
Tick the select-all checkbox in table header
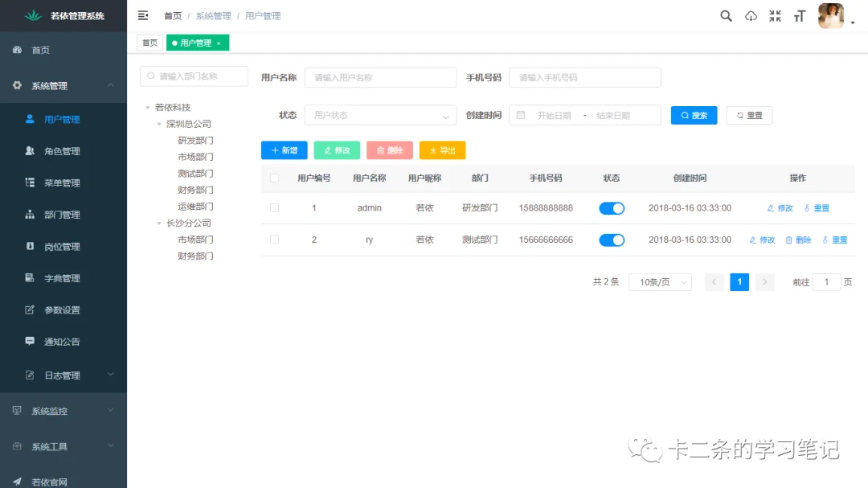point(275,178)
